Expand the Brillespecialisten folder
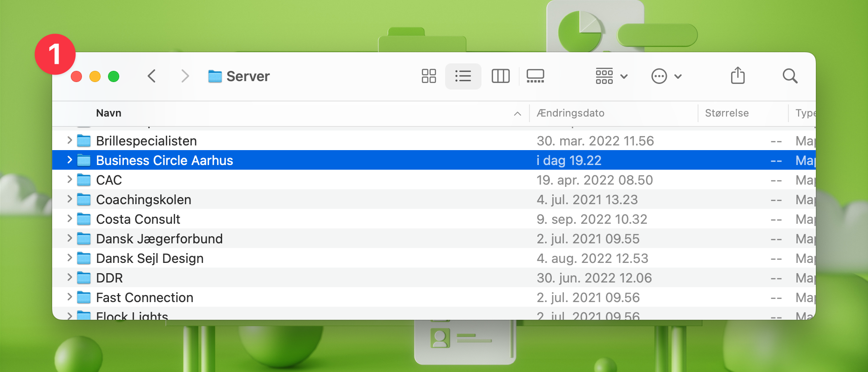868x372 pixels. [69, 140]
